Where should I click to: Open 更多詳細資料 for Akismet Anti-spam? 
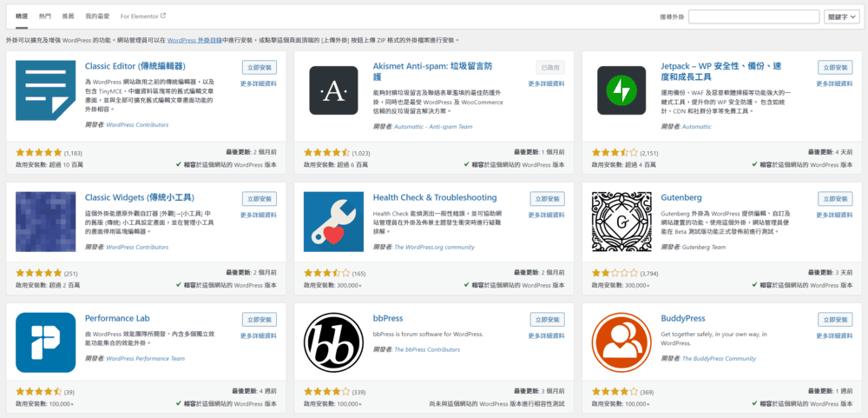546,83
